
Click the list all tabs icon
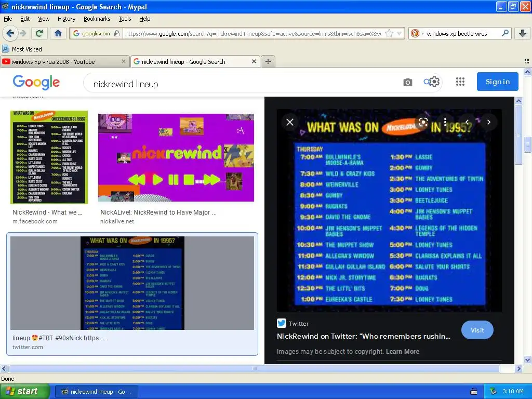[x=527, y=61]
